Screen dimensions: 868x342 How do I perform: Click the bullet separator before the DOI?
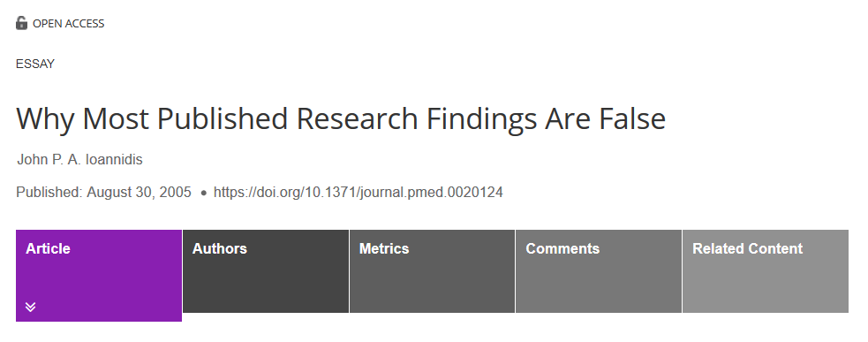click(x=204, y=193)
